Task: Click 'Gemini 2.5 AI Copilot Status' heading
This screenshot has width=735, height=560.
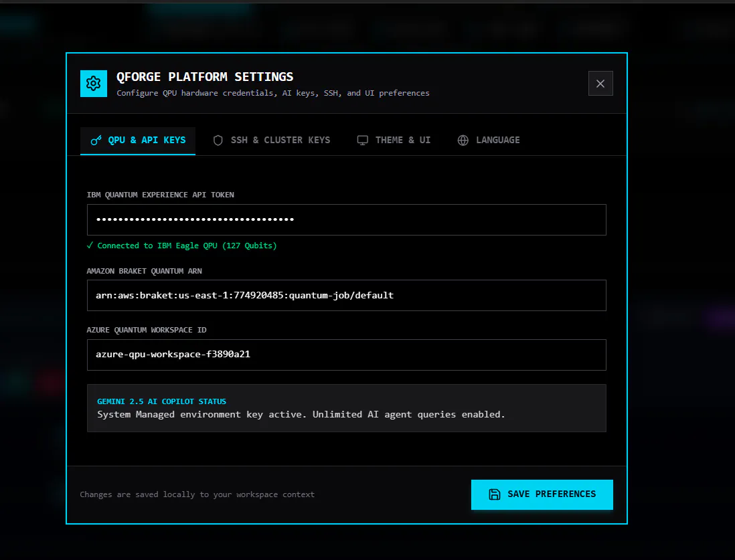Action: click(x=161, y=401)
